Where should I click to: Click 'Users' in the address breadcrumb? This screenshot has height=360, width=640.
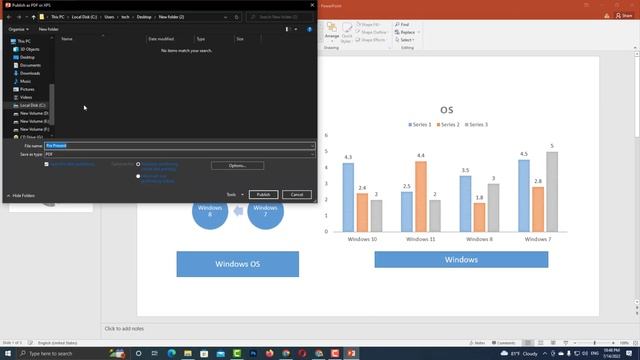point(109,17)
